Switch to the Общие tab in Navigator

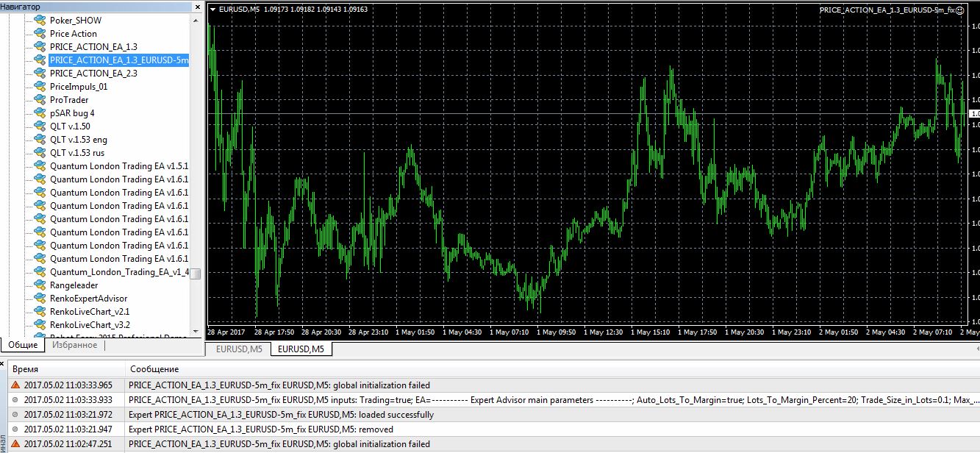[x=23, y=345]
